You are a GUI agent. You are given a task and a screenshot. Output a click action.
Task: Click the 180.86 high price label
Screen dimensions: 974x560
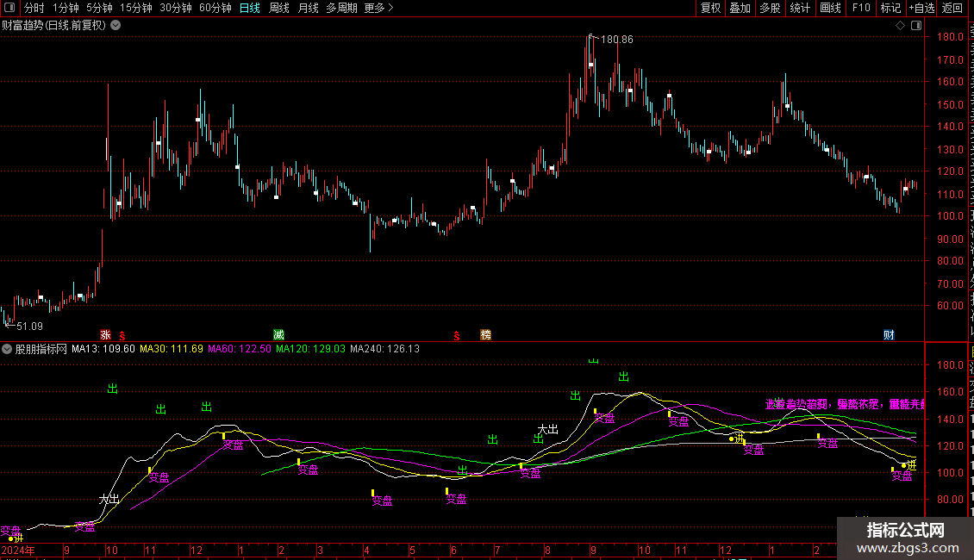click(617, 40)
